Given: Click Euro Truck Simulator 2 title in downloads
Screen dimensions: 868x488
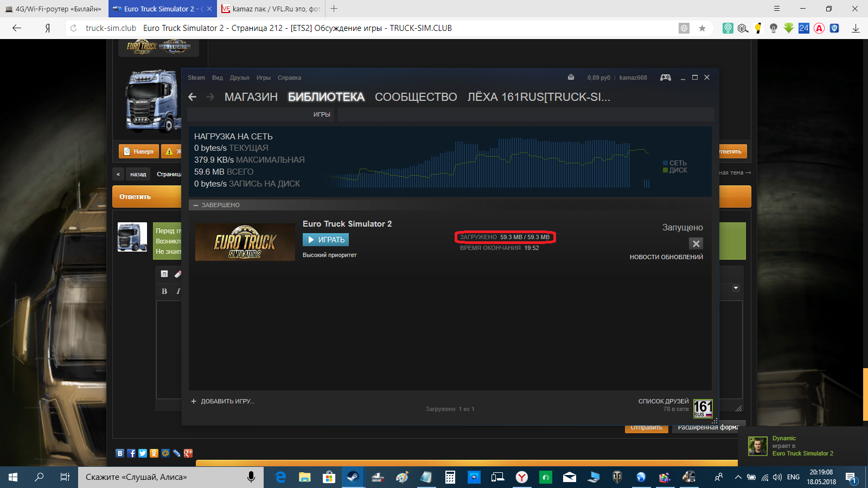Looking at the screenshot, I should (x=347, y=224).
